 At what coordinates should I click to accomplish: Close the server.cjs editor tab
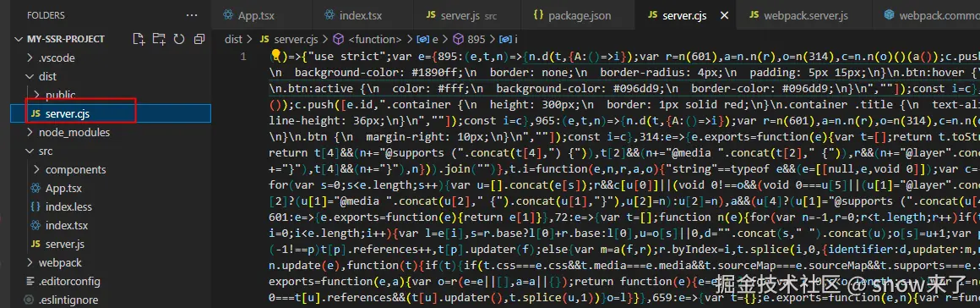[x=724, y=15]
